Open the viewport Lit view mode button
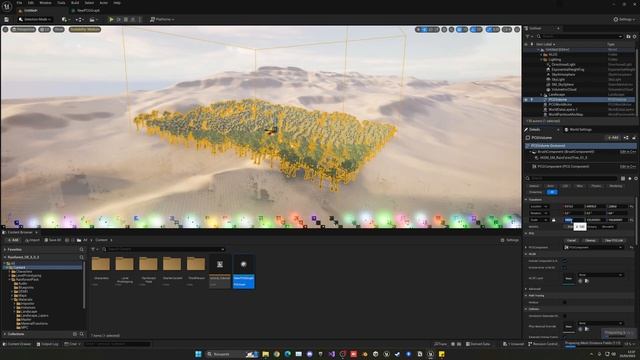The image size is (640, 360). pyautogui.click(x=44, y=29)
